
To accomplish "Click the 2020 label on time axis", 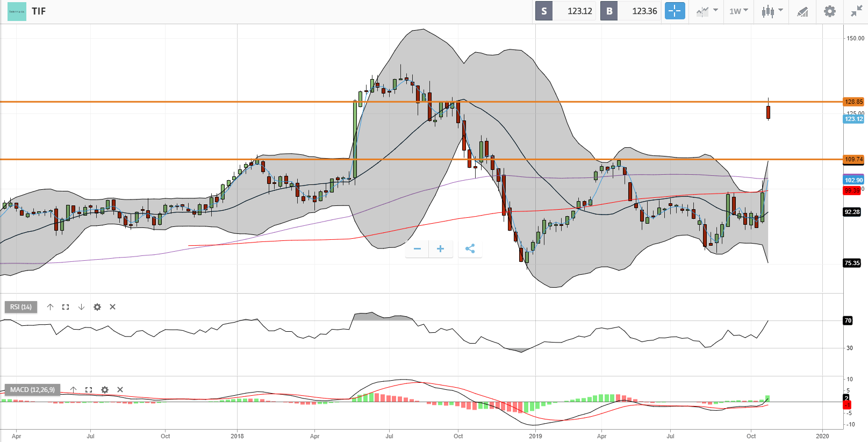I will pyautogui.click(x=822, y=436).
